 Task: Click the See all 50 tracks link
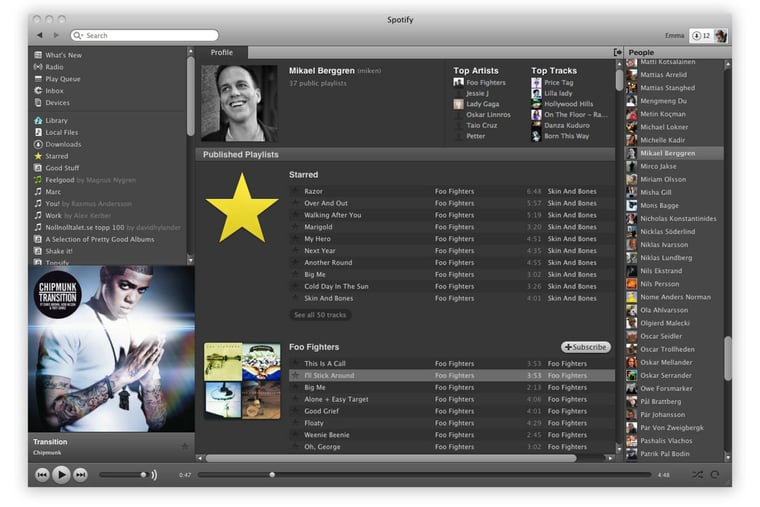[x=320, y=315]
